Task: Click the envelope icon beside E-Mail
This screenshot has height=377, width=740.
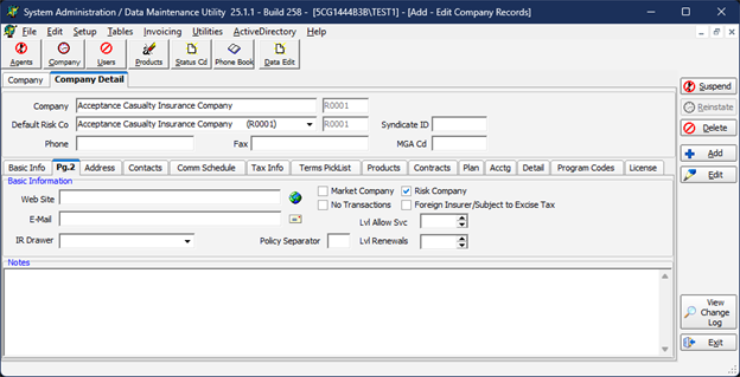Action: 296,219
